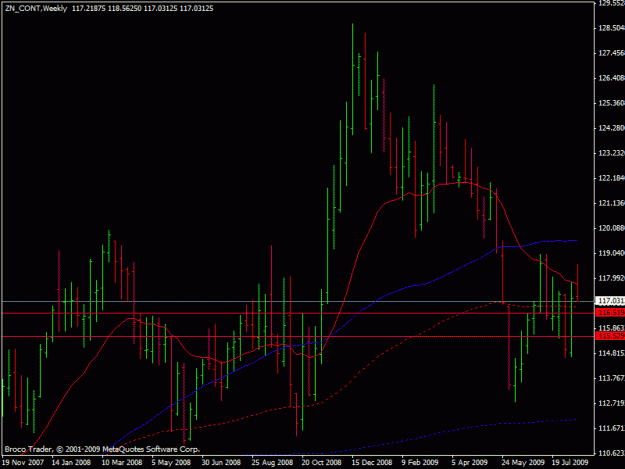Click the 110.623 price axis label
625x469 pixels.
click(611, 453)
